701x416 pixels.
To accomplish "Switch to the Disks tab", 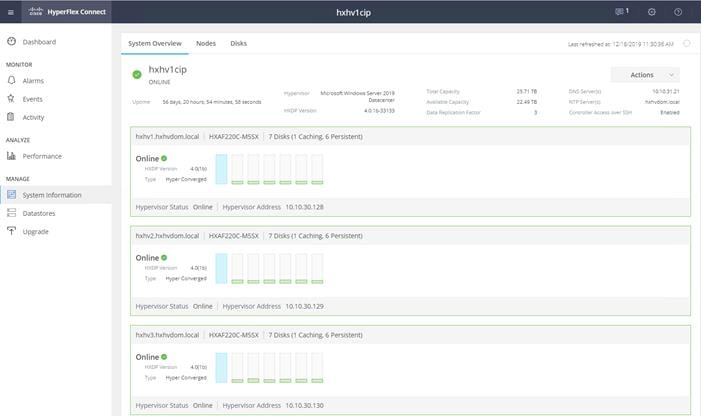I will click(x=238, y=43).
